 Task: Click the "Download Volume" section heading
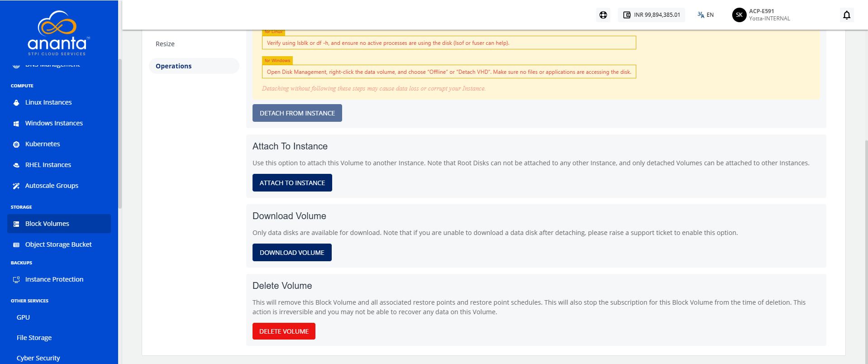pyautogui.click(x=289, y=216)
